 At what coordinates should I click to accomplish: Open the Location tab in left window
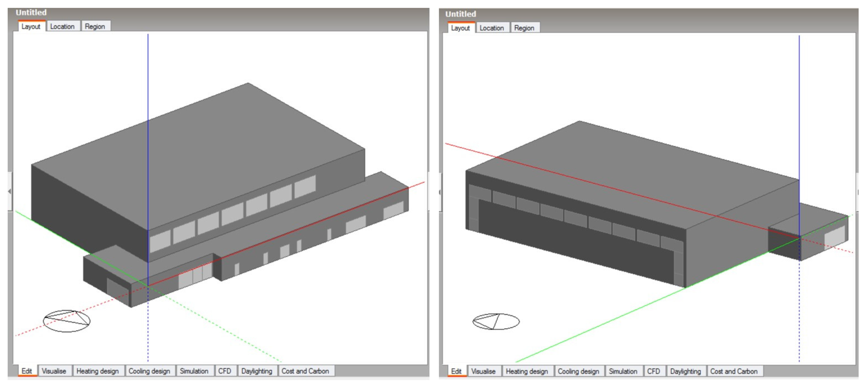point(62,26)
